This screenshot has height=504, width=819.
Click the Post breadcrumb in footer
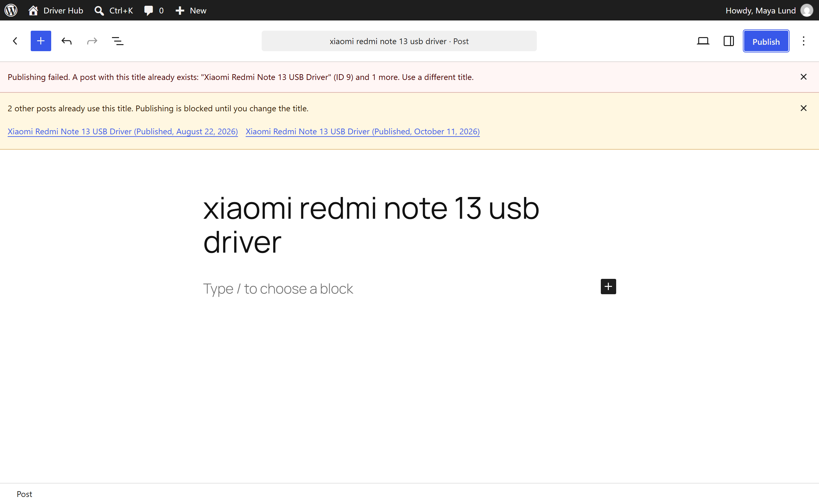pos(24,494)
